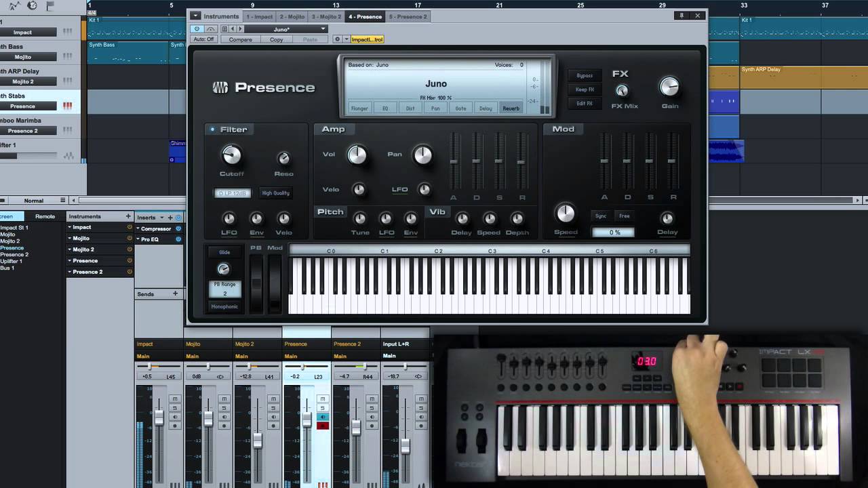Switch to the 3 - Mojito 2 tab
Screen dimensions: 868x488
click(x=326, y=16)
